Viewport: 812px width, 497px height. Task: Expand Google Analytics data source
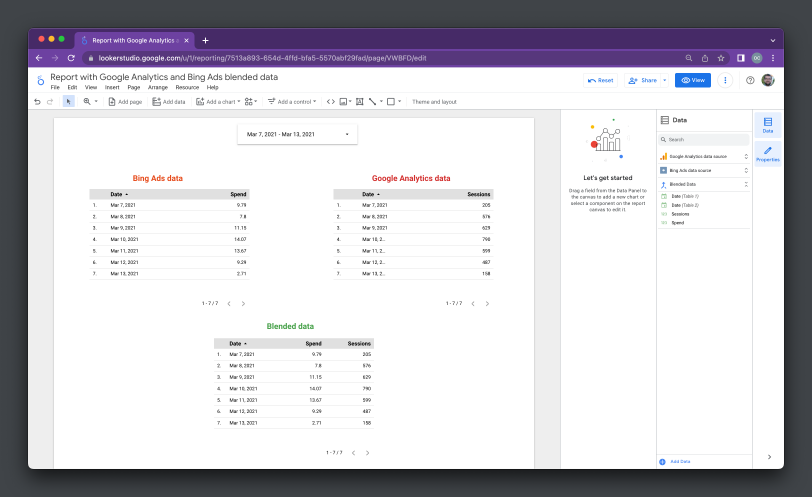point(746,156)
